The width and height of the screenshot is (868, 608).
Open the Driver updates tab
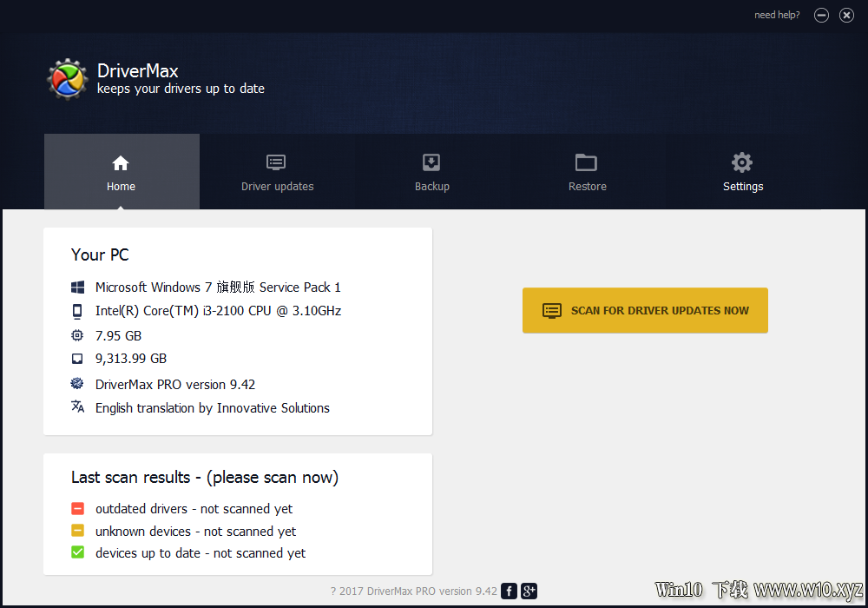[x=277, y=172]
